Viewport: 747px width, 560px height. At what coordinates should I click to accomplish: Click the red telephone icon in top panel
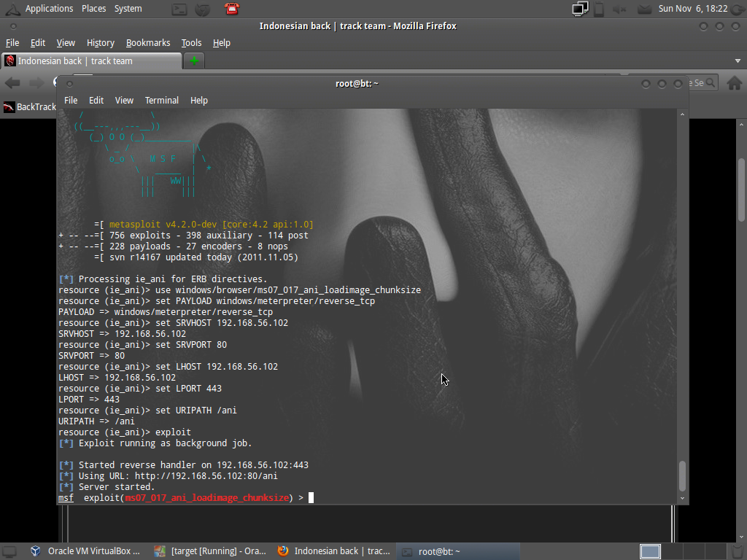(x=232, y=9)
